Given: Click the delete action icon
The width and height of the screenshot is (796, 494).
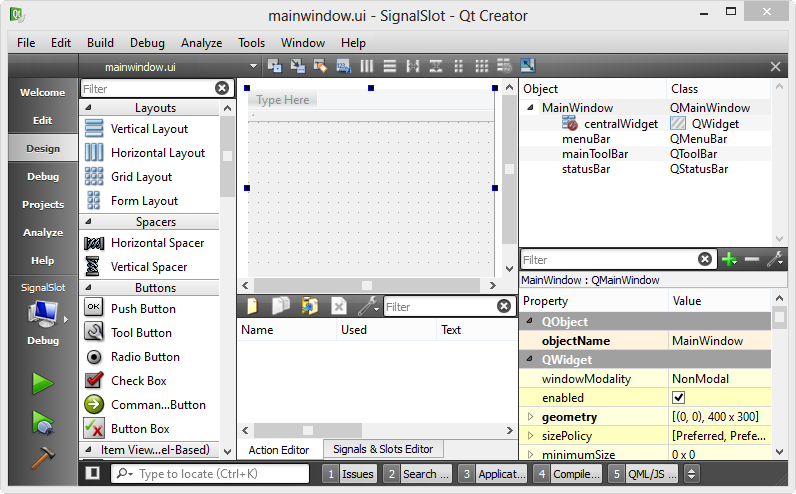Looking at the screenshot, I should 339,306.
